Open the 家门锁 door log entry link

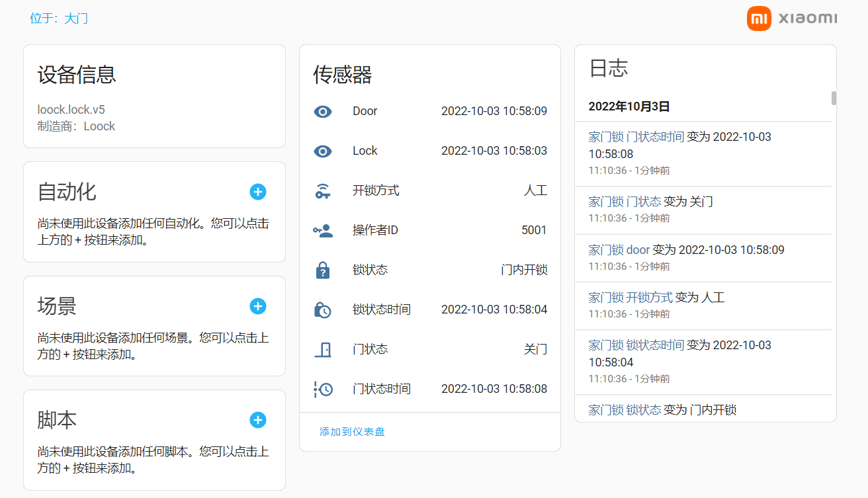click(619, 250)
